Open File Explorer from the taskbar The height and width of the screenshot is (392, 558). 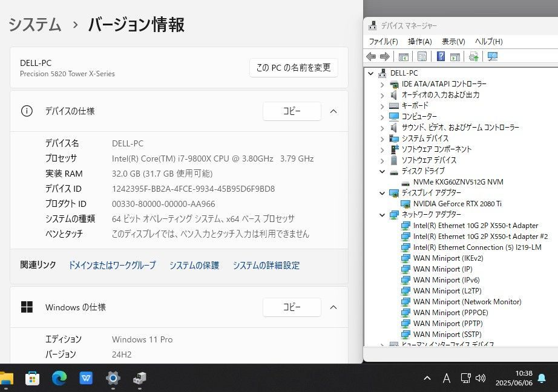coord(7,378)
